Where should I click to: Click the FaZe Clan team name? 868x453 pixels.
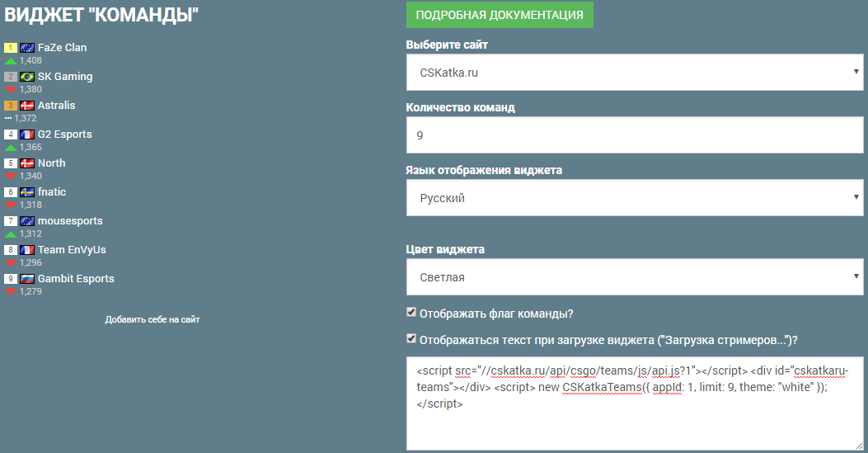[x=62, y=48]
